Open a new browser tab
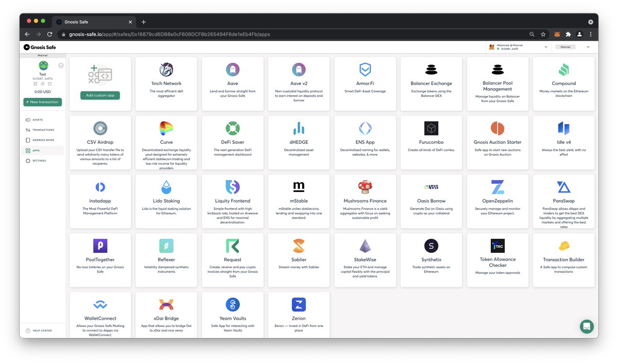 [144, 22]
